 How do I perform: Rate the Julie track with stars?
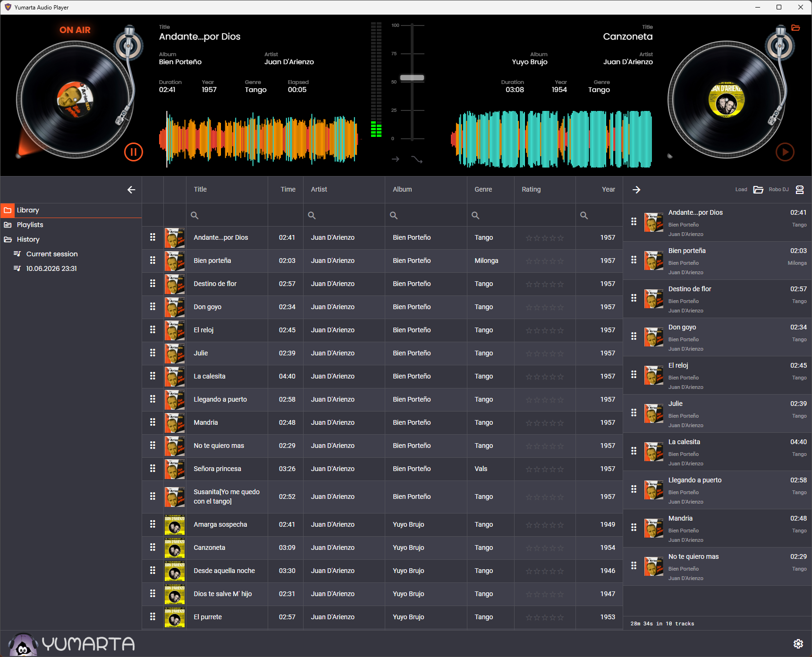(545, 354)
